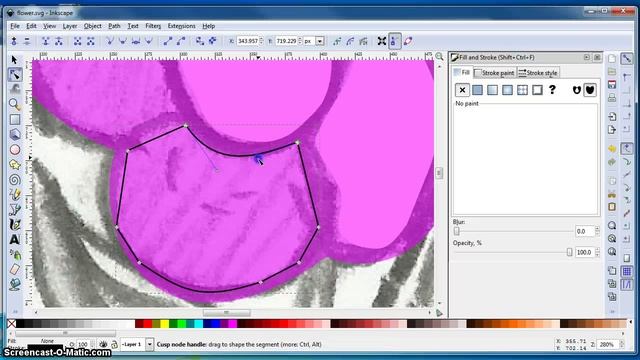Screen dimensions: 640x360
Task: Open the Layer menu
Action: (70, 26)
